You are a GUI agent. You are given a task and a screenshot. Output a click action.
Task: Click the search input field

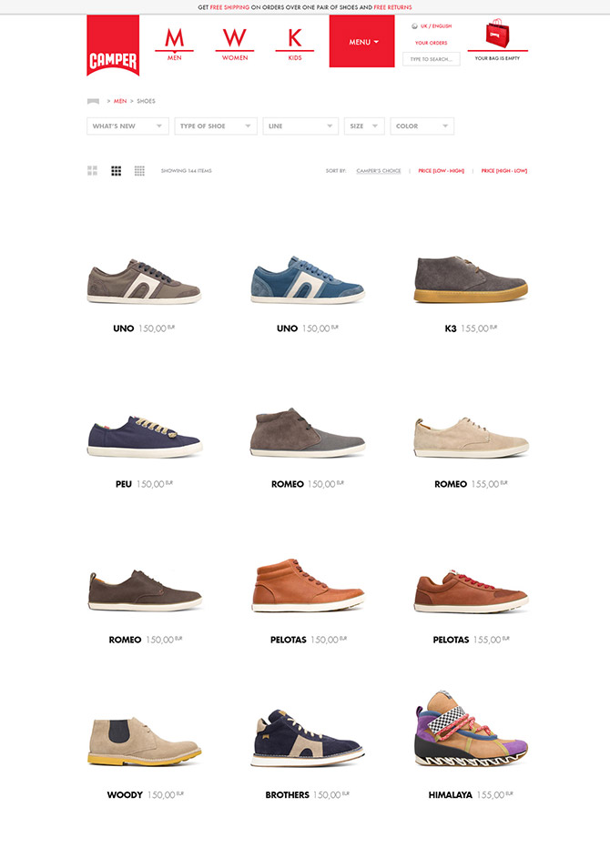point(432,59)
